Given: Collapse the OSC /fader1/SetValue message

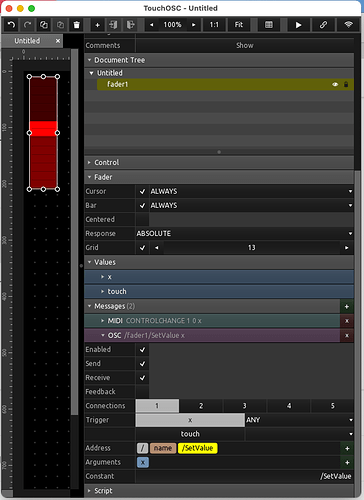Looking at the screenshot, I should click(103, 335).
